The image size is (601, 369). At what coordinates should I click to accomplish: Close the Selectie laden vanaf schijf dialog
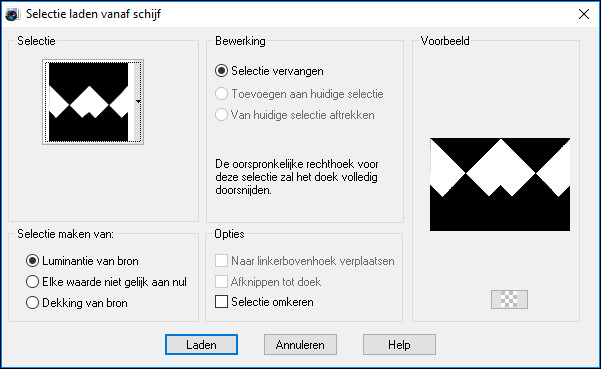pos(584,14)
